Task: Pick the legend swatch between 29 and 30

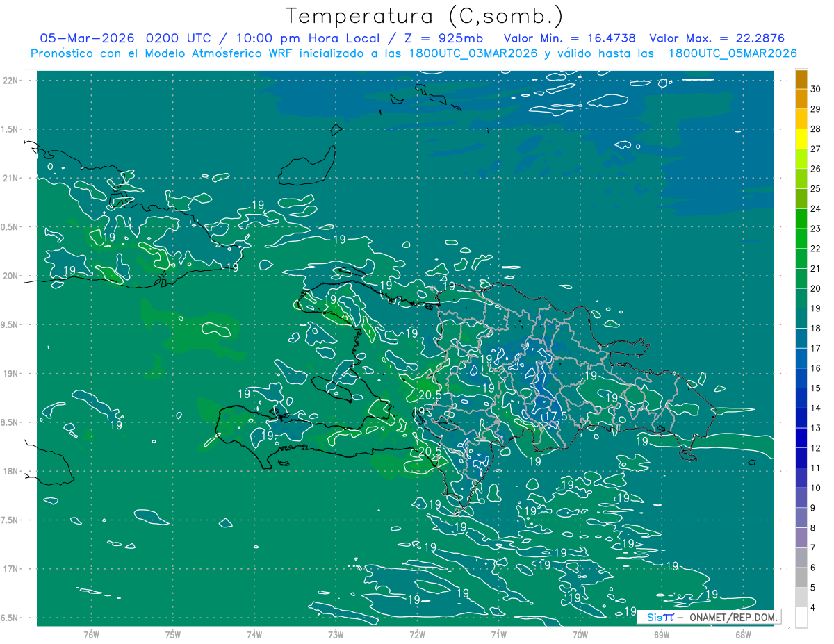Action: [x=802, y=99]
